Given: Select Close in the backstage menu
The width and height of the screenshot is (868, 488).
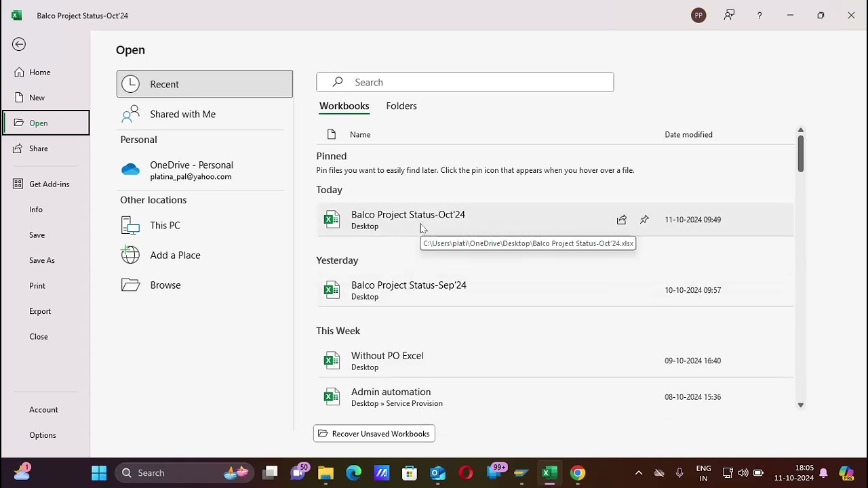Looking at the screenshot, I should click(45, 337).
